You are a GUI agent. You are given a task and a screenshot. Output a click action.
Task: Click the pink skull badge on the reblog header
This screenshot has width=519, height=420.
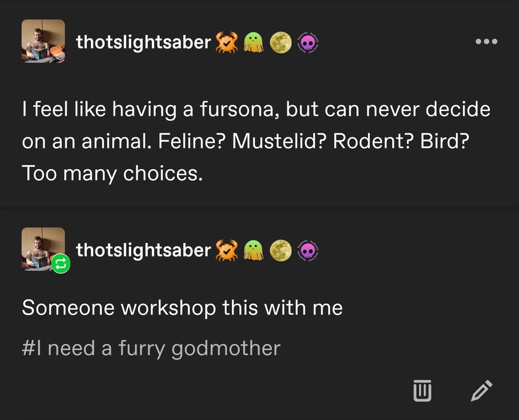pos(307,250)
